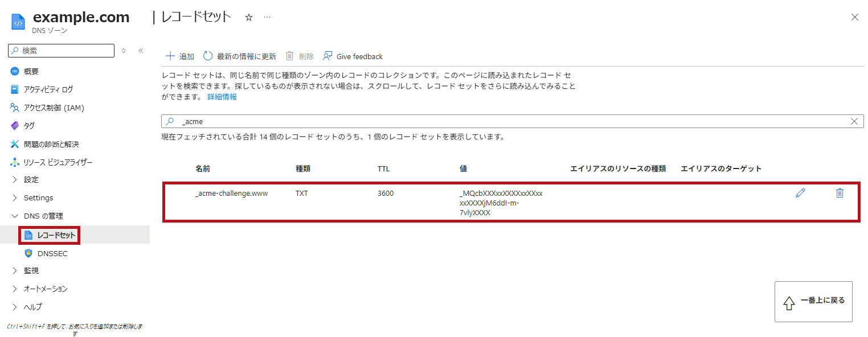The height and width of the screenshot is (337, 868).
Task: Open the more options ellipsis in header
Action: click(267, 18)
